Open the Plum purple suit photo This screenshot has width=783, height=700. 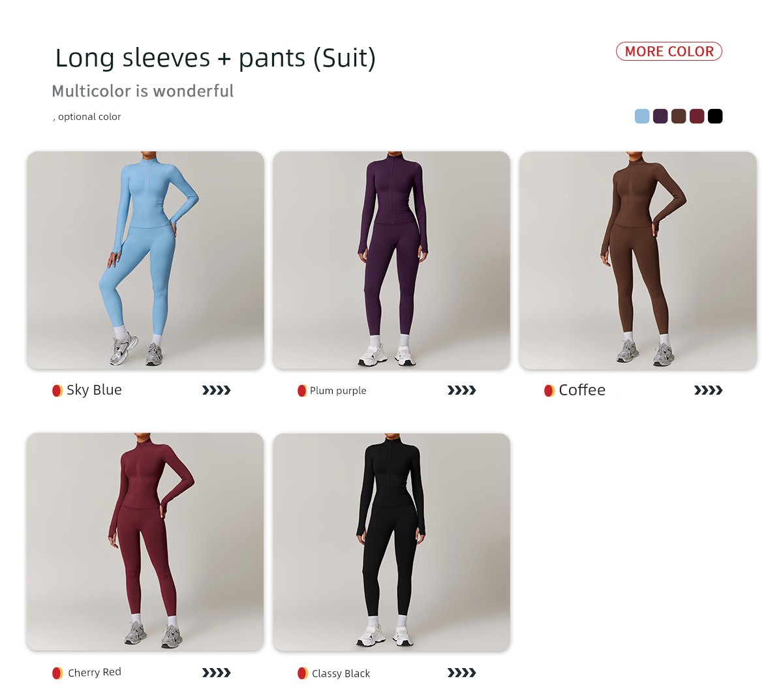coord(391,260)
